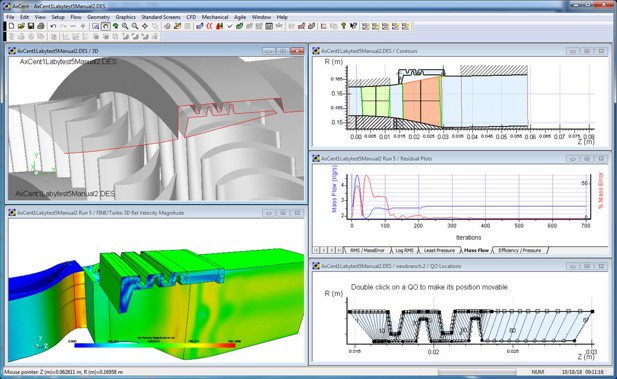Viewport: 617px width, 379px height.
Task: Click the zoom-window icon with blue frame
Action: pyautogui.click(x=95, y=26)
